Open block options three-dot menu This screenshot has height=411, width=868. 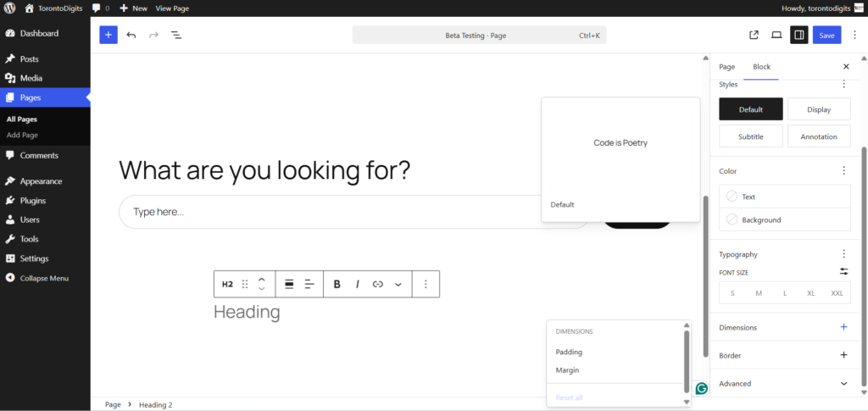pyautogui.click(x=426, y=284)
